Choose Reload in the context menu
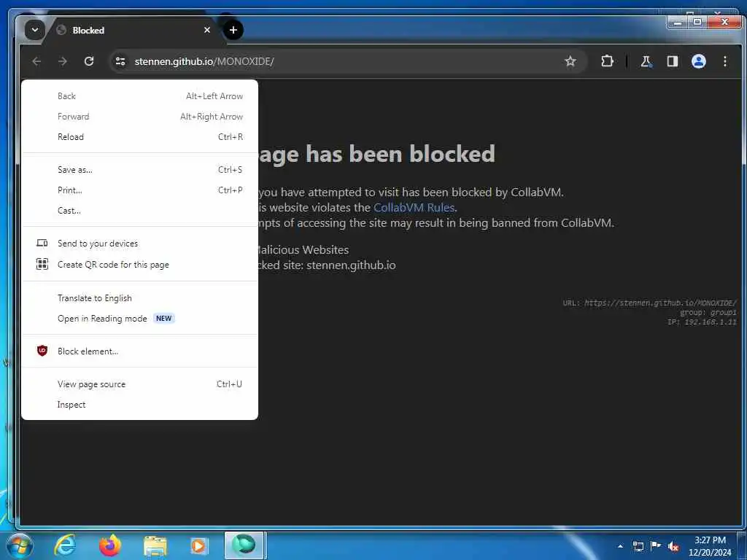This screenshot has height=560, width=747. tap(139, 137)
